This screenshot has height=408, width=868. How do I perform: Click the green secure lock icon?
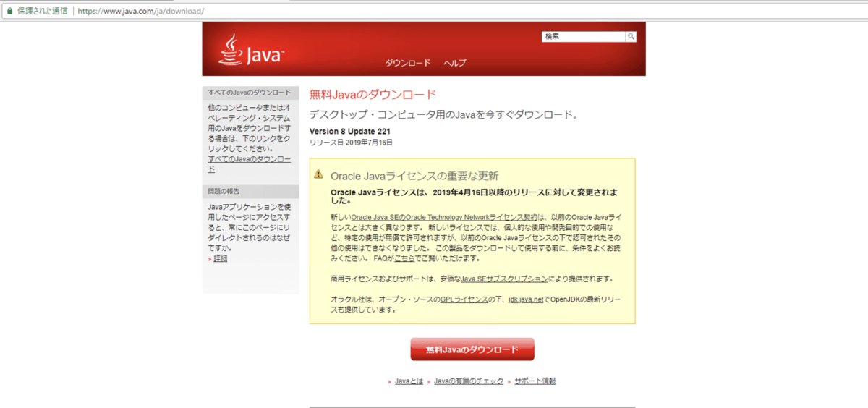[x=9, y=12]
